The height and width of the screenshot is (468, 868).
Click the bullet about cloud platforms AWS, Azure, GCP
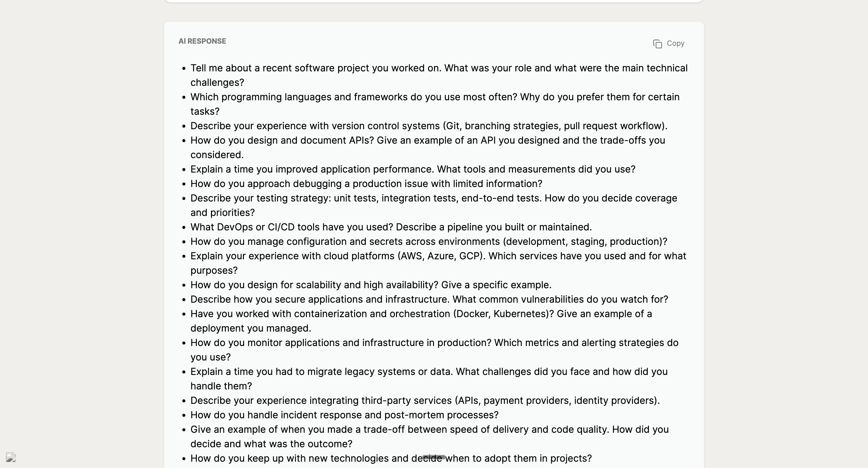click(438, 256)
